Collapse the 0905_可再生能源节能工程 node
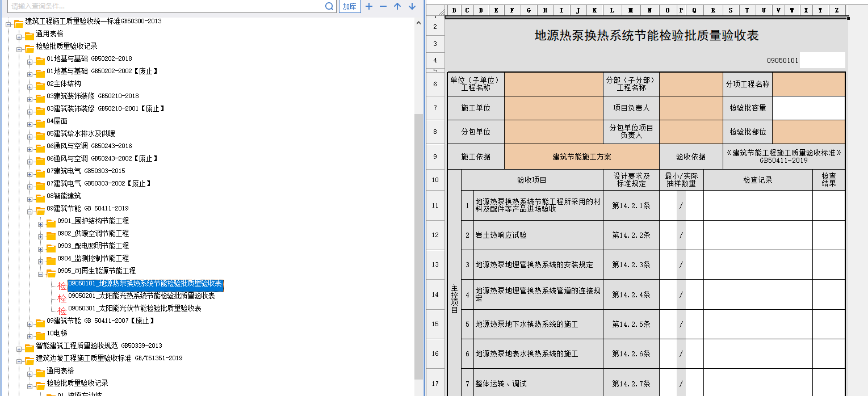Viewport: 868px width, 396px height. click(41, 272)
